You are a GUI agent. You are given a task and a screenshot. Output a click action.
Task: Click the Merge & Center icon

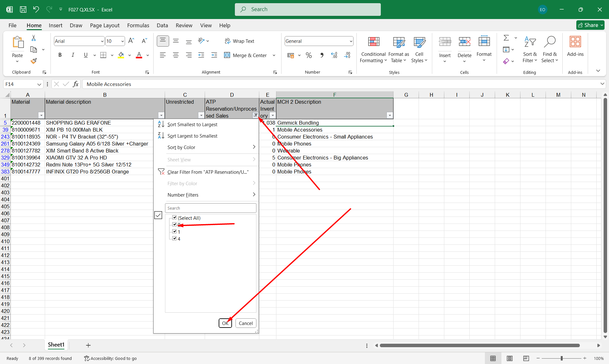[x=227, y=55]
